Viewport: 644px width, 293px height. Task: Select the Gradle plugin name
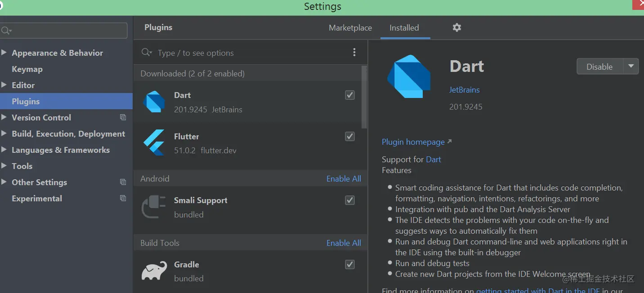pyautogui.click(x=186, y=265)
